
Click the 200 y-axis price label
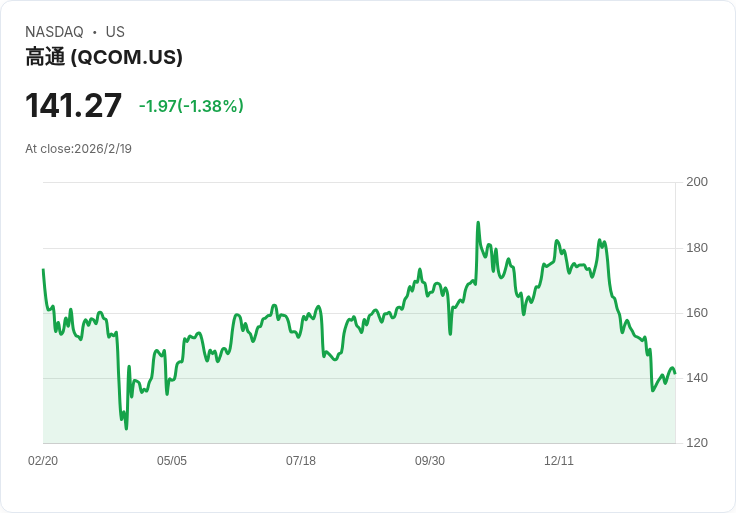[x=697, y=182]
